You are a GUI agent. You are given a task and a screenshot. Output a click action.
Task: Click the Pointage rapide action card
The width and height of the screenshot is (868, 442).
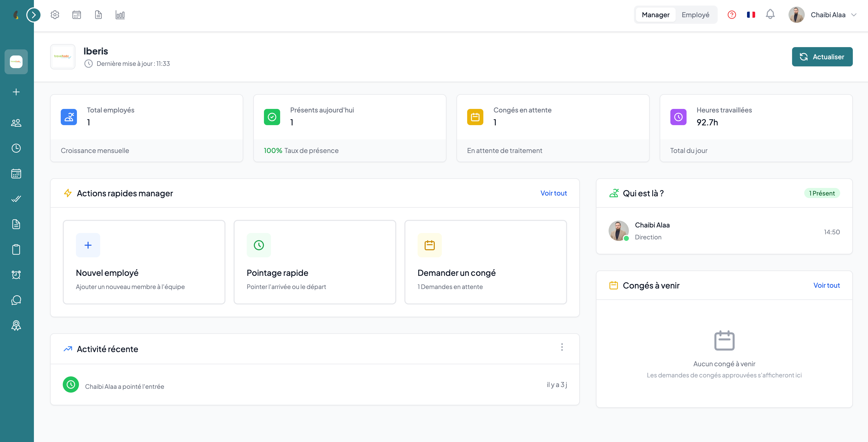click(x=315, y=262)
